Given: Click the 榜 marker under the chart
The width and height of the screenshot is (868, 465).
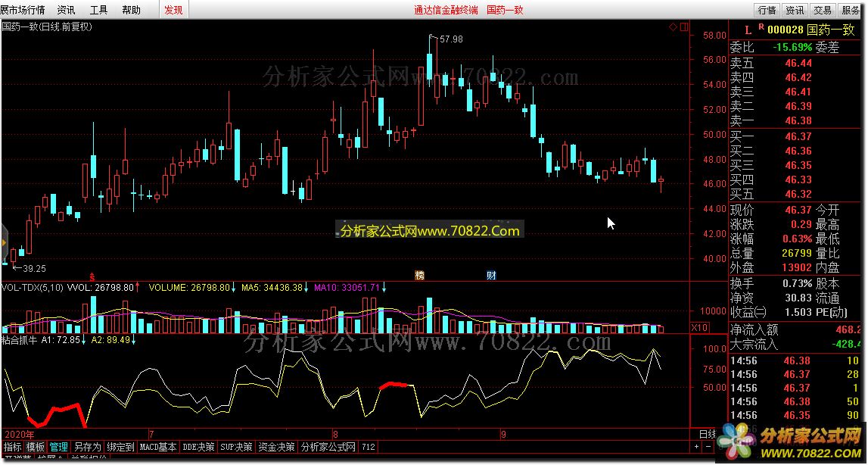Looking at the screenshot, I should (x=420, y=276).
